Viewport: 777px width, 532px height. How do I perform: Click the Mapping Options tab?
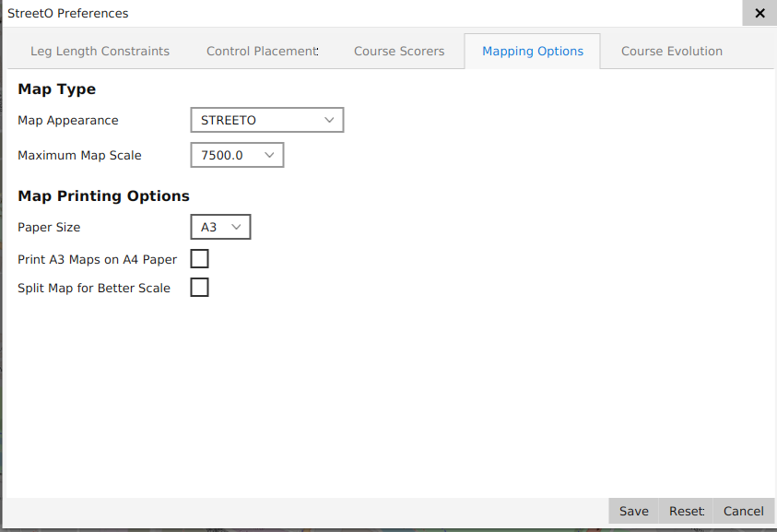(533, 52)
